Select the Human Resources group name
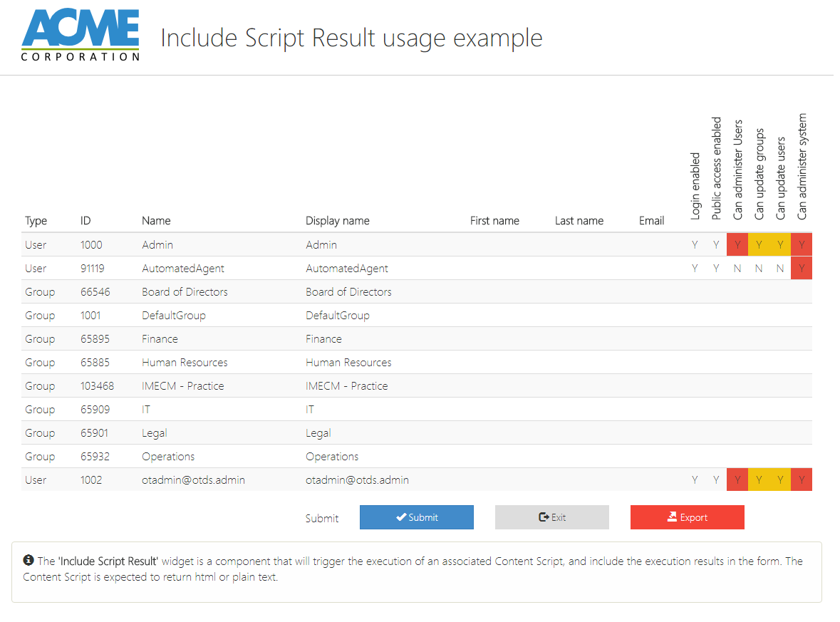Viewport: 840px width, 622px height. click(185, 363)
